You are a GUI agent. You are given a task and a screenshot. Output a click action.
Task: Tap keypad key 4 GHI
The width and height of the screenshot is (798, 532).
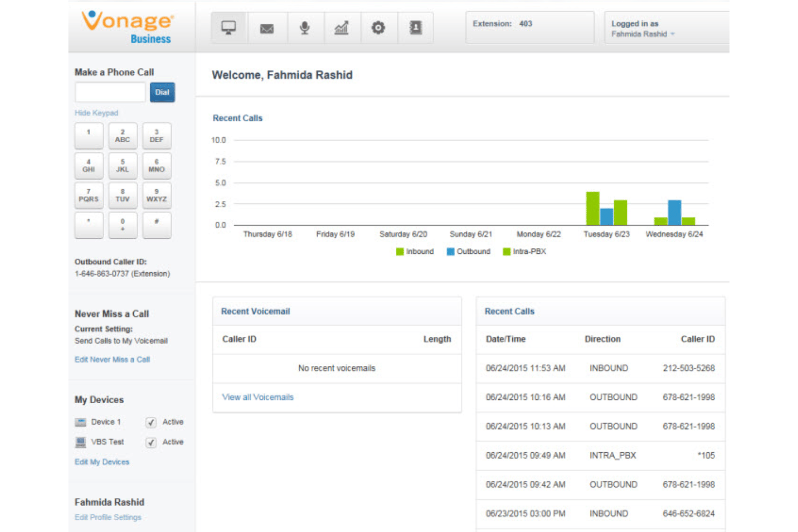click(89, 165)
